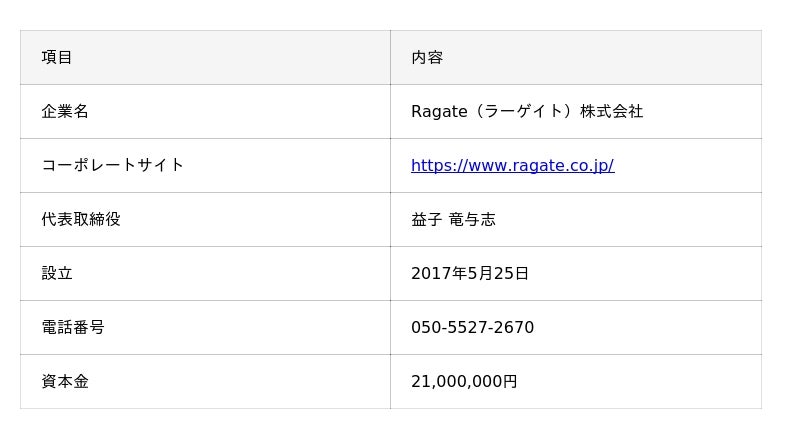800x439 pixels.
Task: Click the katakana ラーゲイト in parentheses
Action: tap(522, 112)
